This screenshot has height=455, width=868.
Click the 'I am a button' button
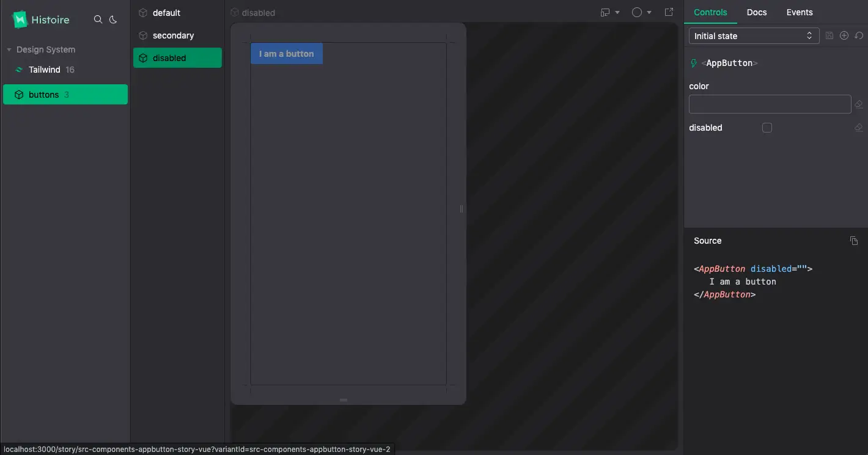coord(287,54)
